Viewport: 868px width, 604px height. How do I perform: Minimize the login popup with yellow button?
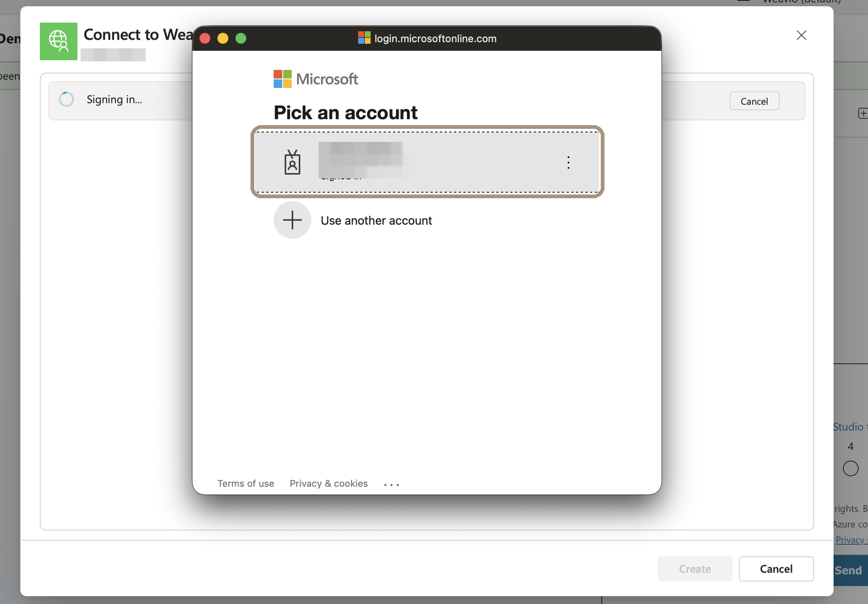[x=223, y=38]
